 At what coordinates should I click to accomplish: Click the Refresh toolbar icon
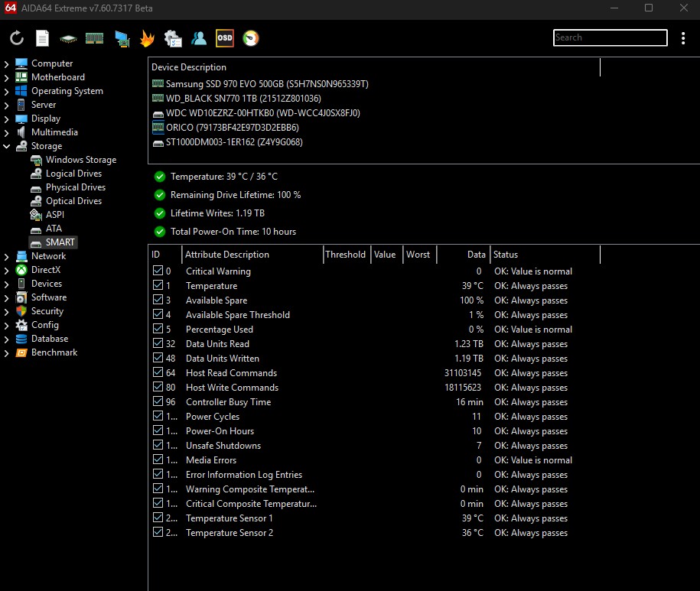pyautogui.click(x=17, y=38)
